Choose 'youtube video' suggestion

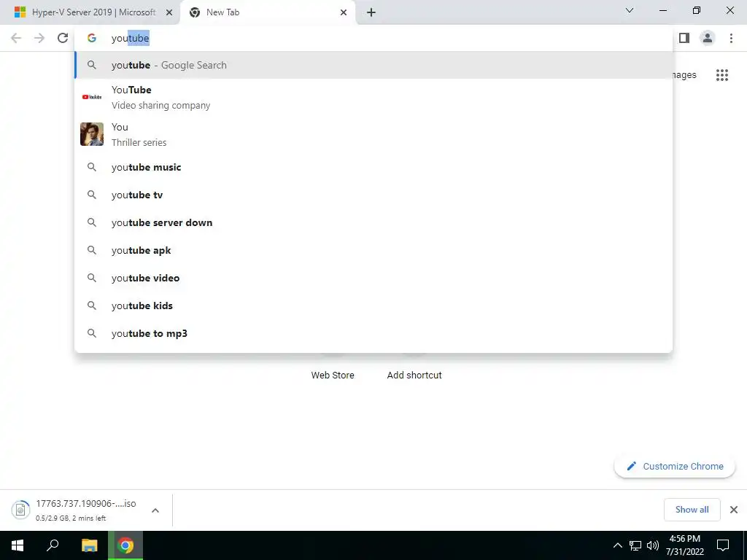click(x=374, y=278)
